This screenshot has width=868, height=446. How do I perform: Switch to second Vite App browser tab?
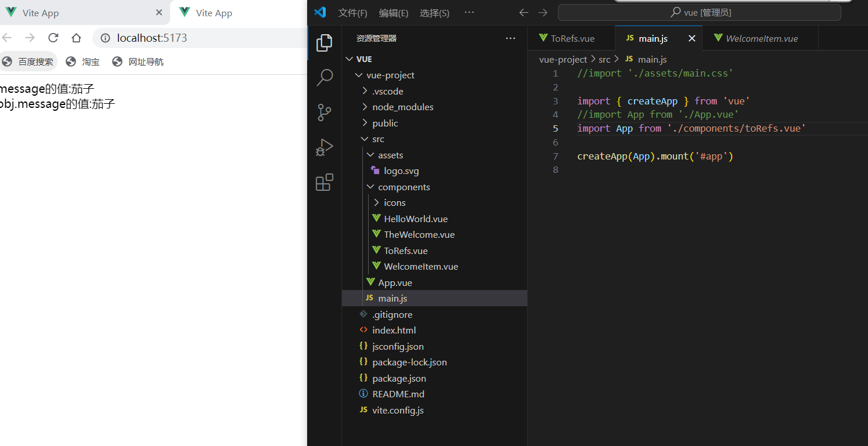coord(239,13)
